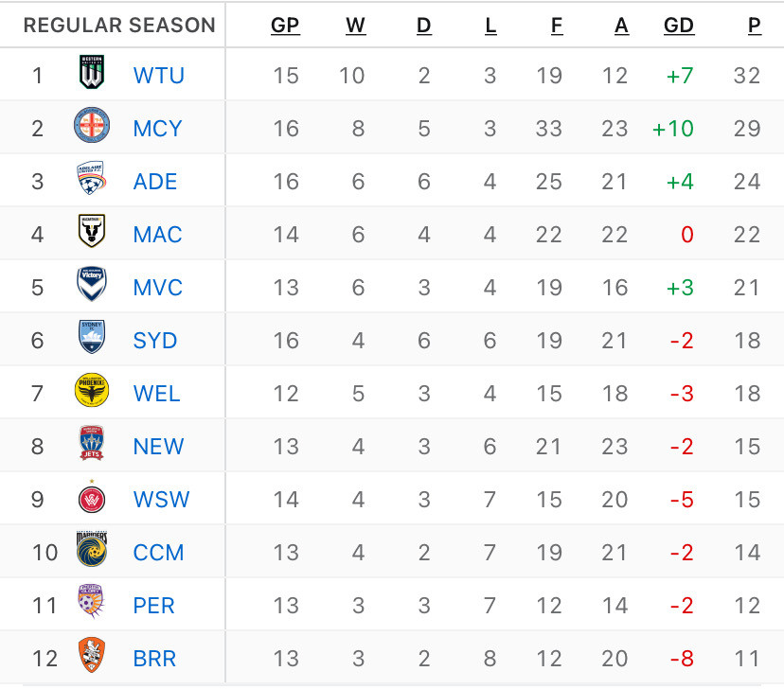Click the Macarthur bull logo
Viewport: 784px width, 689px height.
[92, 231]
